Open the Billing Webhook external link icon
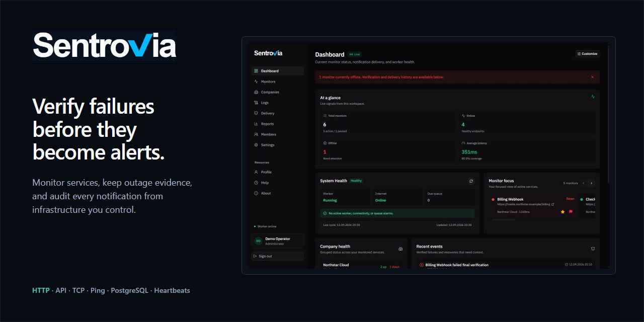Image resolution: width=644 pixels, height=322 pixels. [552, 204]
